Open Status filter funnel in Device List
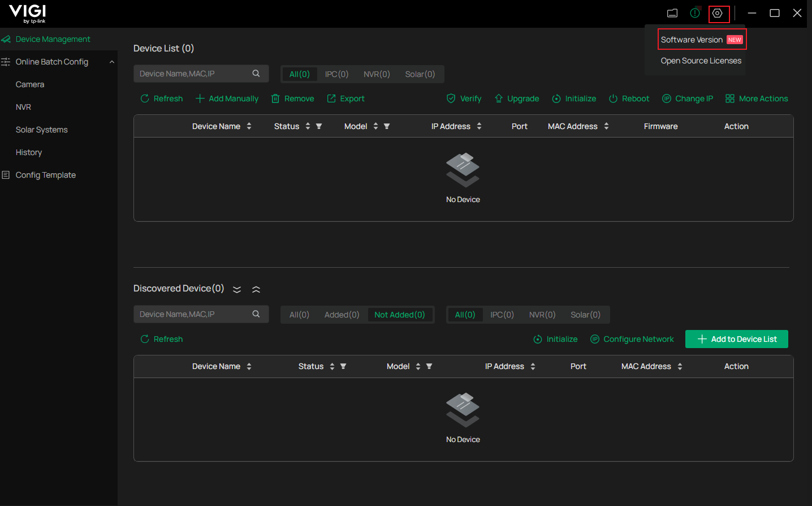 (x=319, y=126)
